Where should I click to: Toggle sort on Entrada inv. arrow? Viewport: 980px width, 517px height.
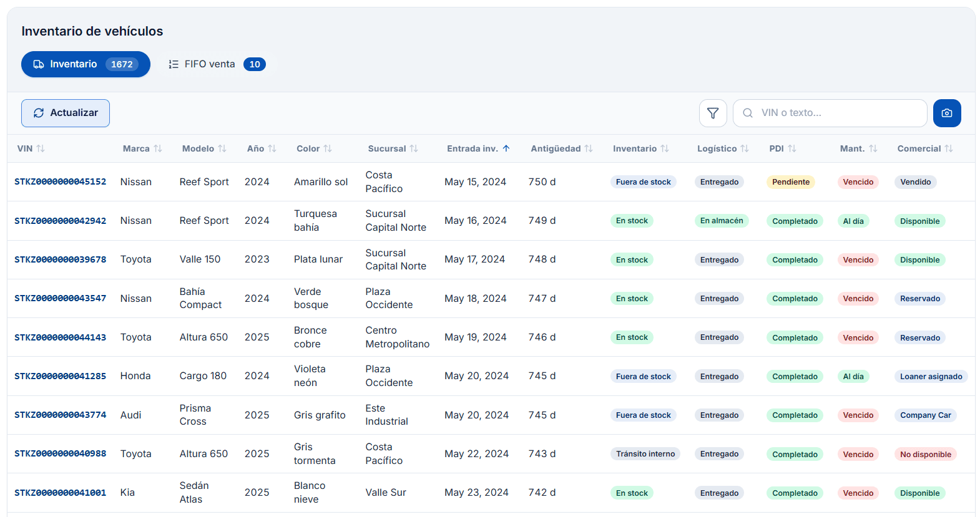506,148
